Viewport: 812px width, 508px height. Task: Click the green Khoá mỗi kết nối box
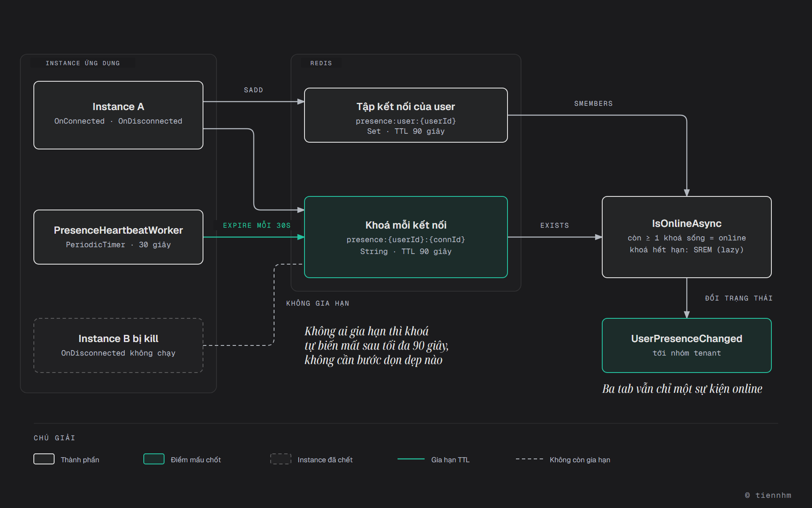[406, 237]
